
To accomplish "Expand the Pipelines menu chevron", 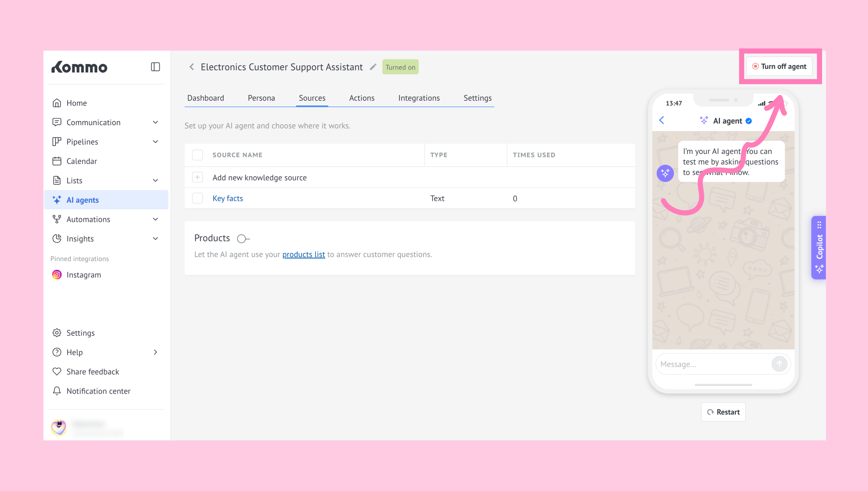I will (x=156, y=142).
